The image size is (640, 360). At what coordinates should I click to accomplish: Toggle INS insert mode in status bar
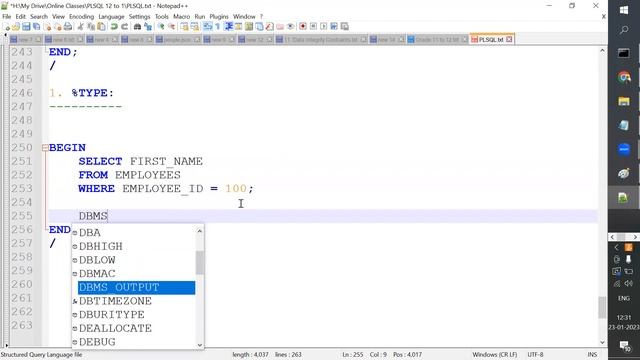[592, 355]
